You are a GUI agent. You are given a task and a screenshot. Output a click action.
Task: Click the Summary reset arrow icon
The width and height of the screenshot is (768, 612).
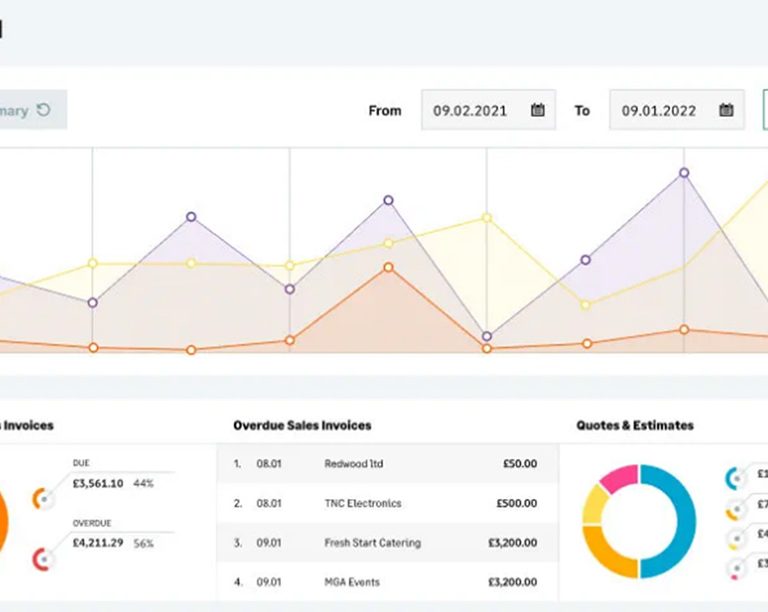[44, 110]
